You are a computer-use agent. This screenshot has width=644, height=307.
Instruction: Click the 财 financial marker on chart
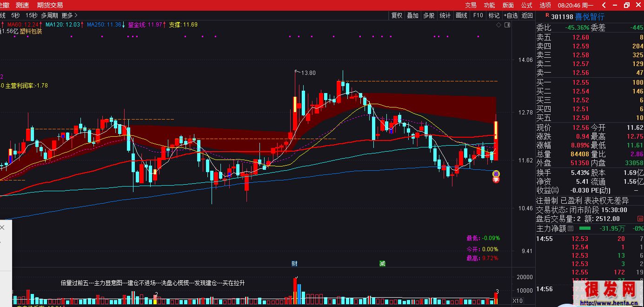(x=294, y=264)
